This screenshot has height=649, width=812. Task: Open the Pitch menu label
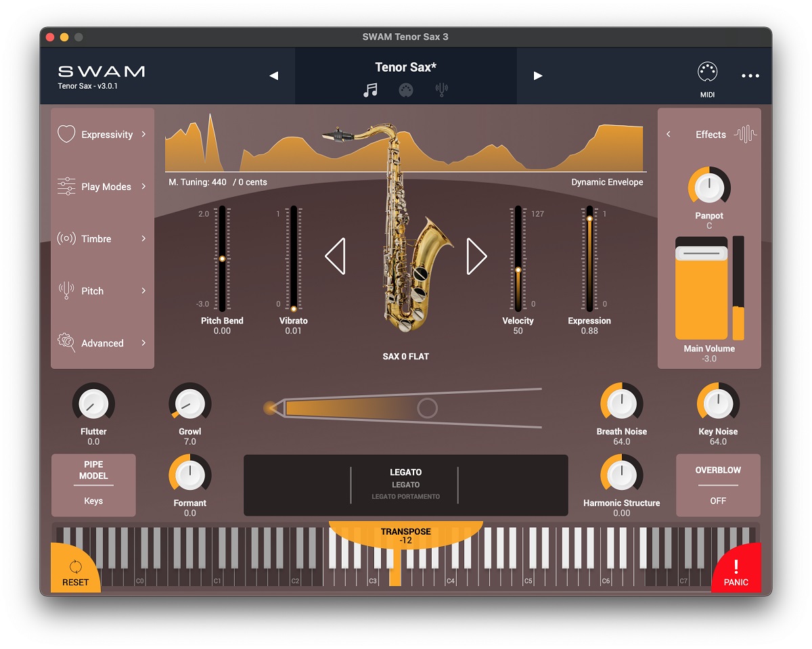[x=93, y=291]
